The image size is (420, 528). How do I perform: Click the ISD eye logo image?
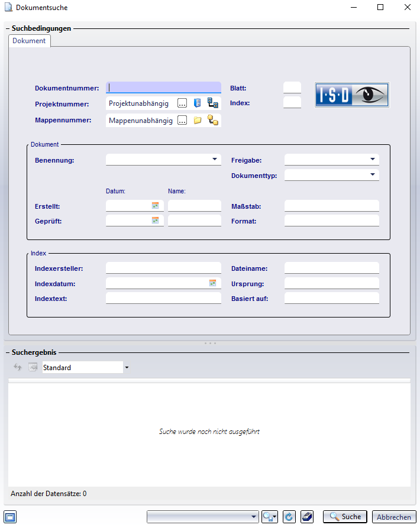point(352,95)
